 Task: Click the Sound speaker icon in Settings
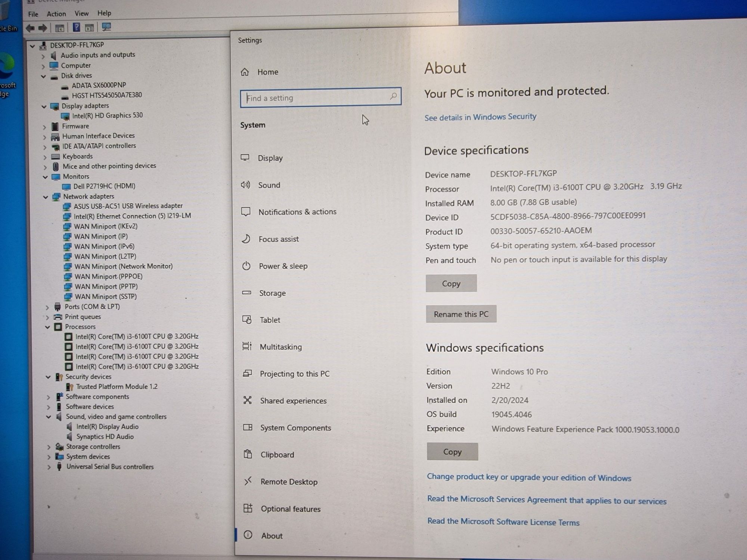pyautogui.click(x=245, y=185)
